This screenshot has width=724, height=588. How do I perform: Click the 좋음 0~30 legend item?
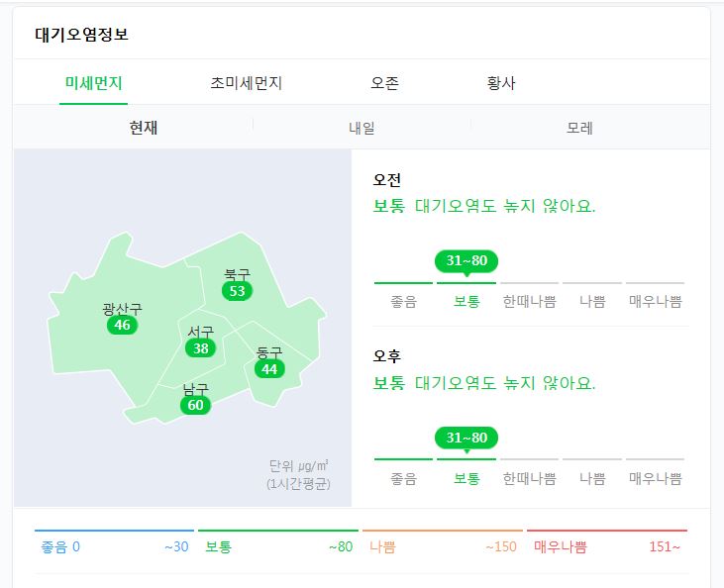115,541
